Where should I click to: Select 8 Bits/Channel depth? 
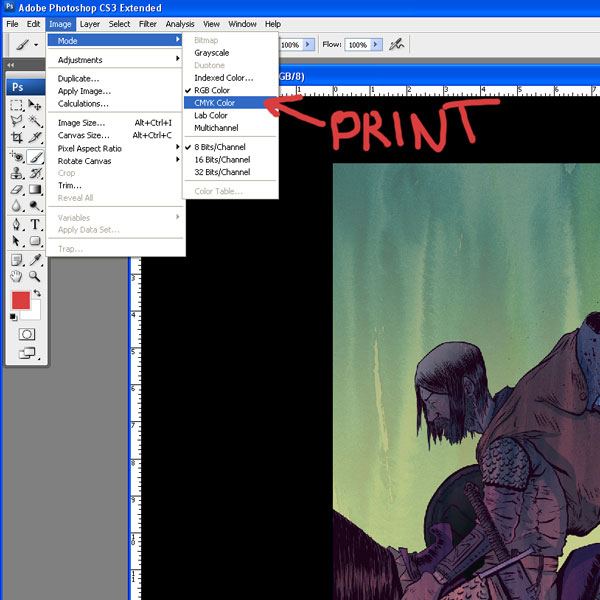click(x=230, y=147)
